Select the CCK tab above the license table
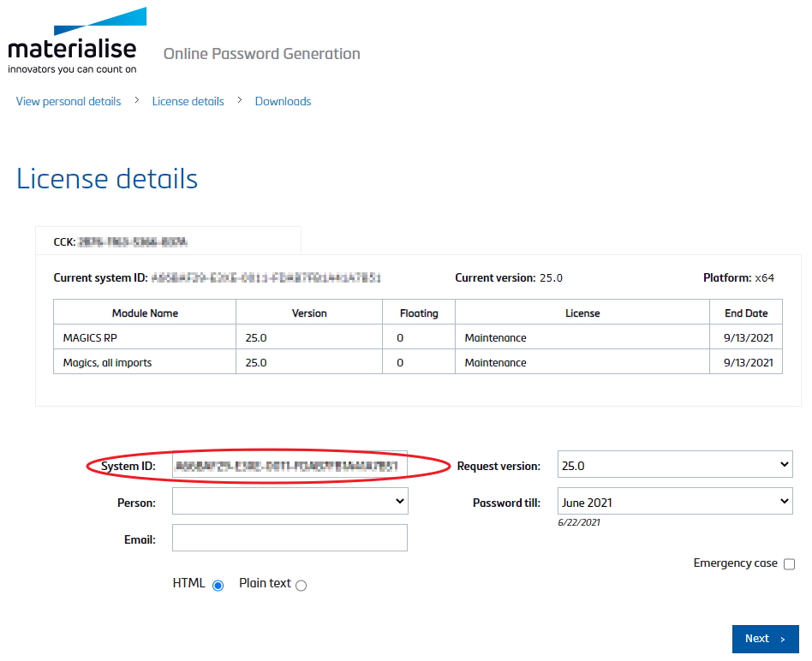812x661 pixels. [167, 240]
